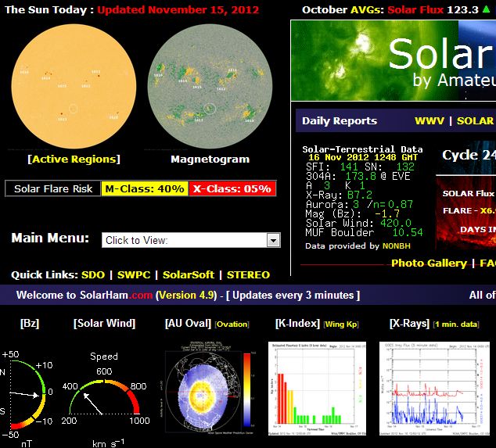Click the [Bz] section heading

(x=30, y=324)
